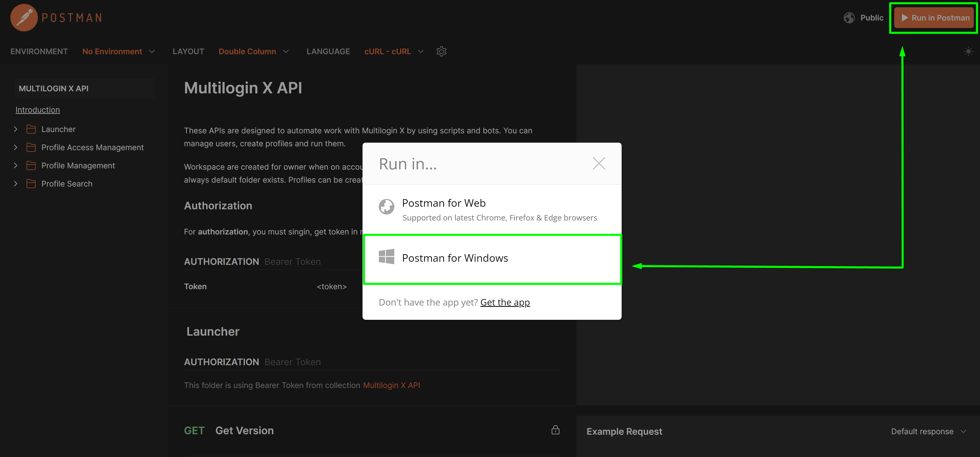Click the <token> value text
This screenshot has width=980, height=457.
[x=331, y=286]
